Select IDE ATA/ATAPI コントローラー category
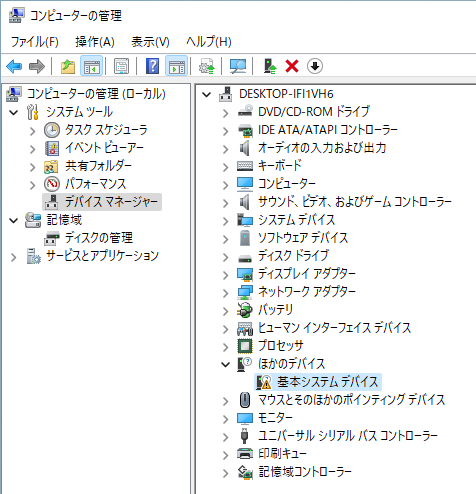The height and width of the screenshot is (494, 476). pyautogui.click(x=328, y=130)
